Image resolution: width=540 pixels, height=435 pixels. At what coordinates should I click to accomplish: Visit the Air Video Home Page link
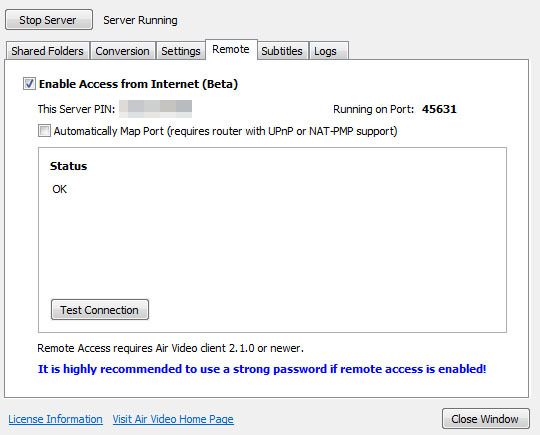[173, 419]
